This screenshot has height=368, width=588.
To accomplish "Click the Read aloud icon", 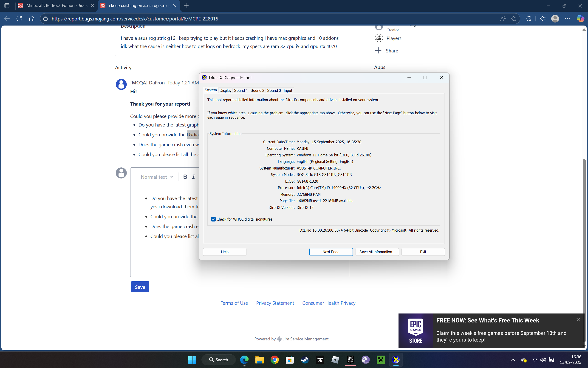I will 503,18.
